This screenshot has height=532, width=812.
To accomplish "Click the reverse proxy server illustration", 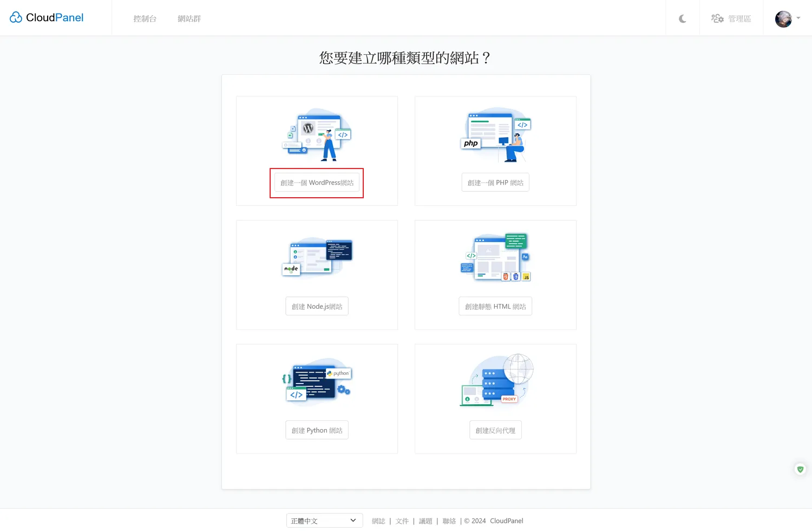I will [495, 381].
